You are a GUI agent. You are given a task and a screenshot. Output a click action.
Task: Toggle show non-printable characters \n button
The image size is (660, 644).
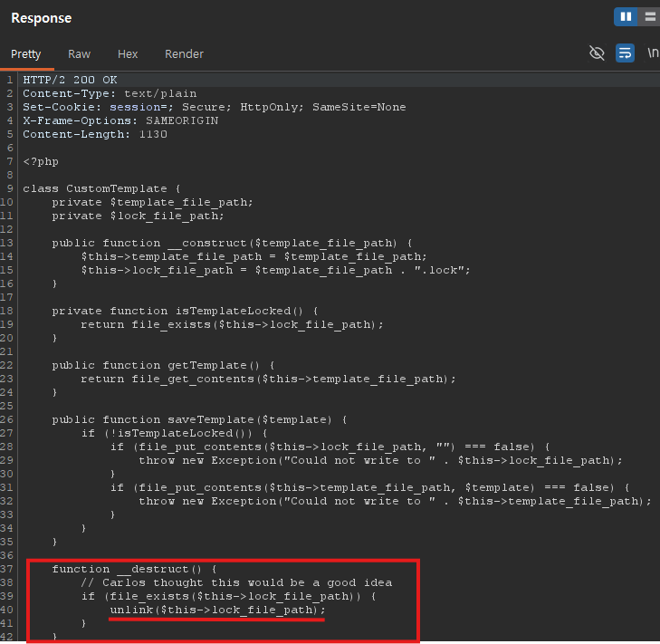tap(652, 53)
